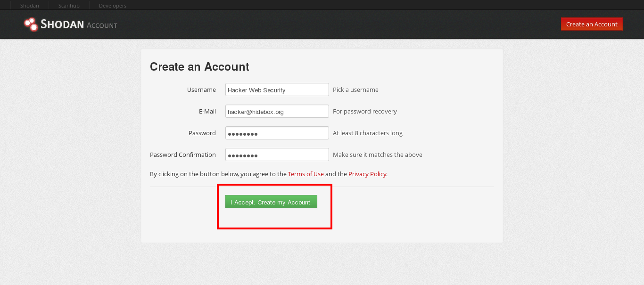
Task: Click the Shodan logo icon
Action: [x=31, y=24]
